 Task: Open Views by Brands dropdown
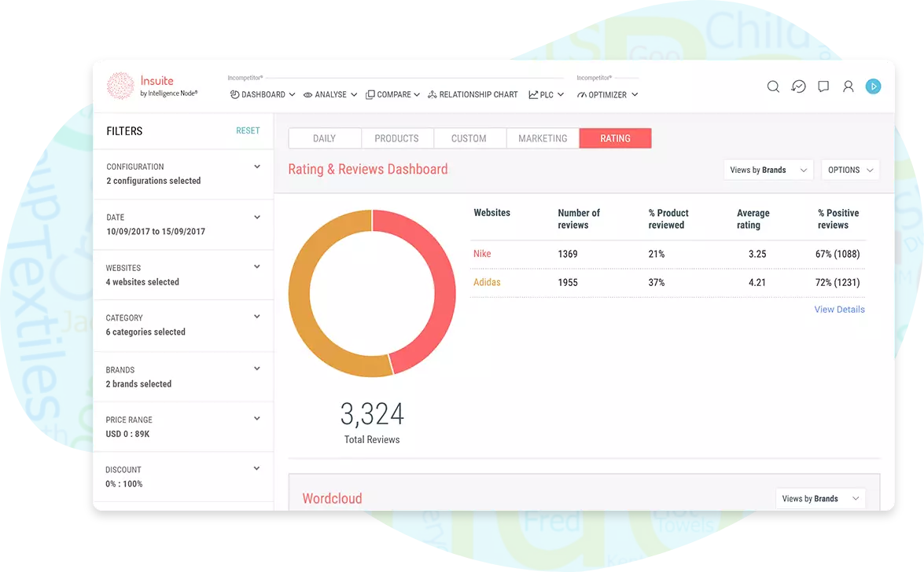[768, 170]
